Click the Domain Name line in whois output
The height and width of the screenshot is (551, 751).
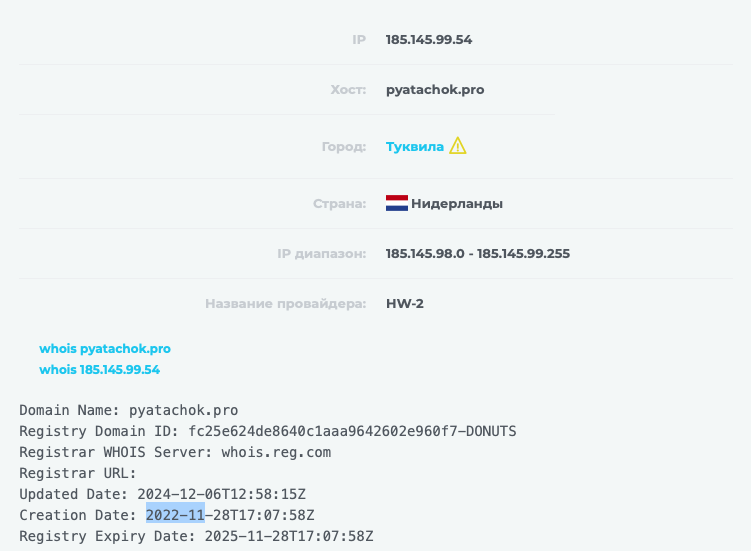(x=128, y=410)
